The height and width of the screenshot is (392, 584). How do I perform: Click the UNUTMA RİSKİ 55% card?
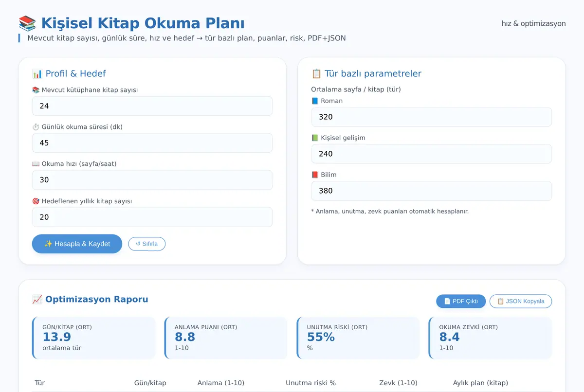tap(358, 338)
